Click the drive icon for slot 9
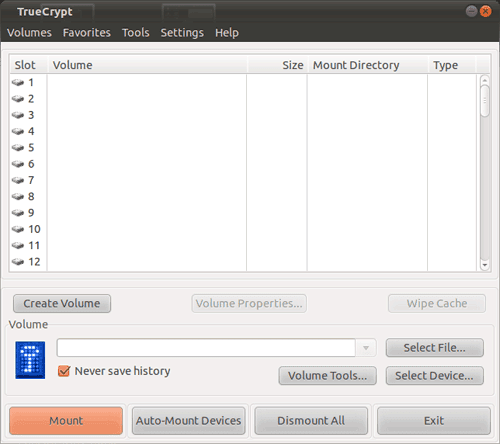 click(18, 213)
